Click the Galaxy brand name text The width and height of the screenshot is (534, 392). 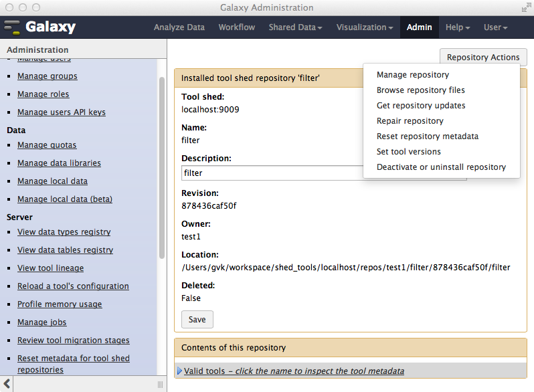[51, 27]
